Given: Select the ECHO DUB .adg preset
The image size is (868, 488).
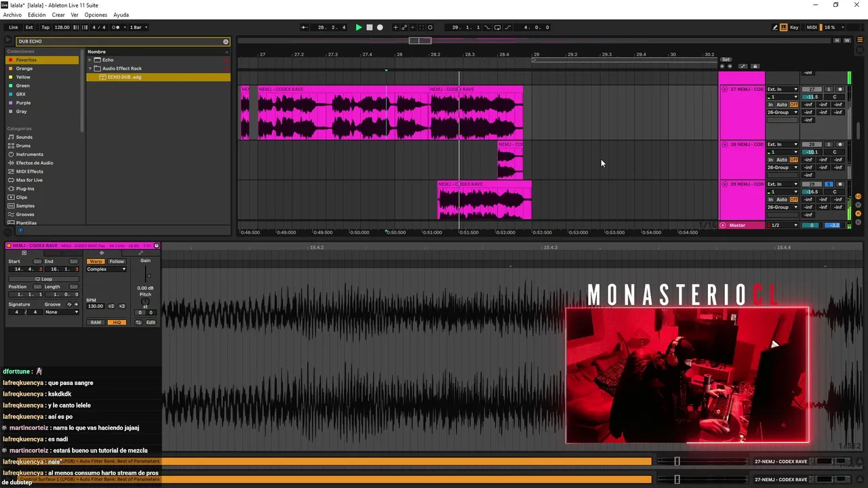Looking at the screenshot, I should (x=158, y=77).
